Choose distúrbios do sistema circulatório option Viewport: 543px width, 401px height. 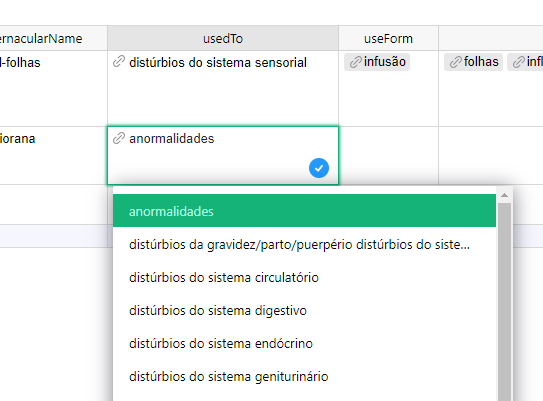tap(304, 277)
